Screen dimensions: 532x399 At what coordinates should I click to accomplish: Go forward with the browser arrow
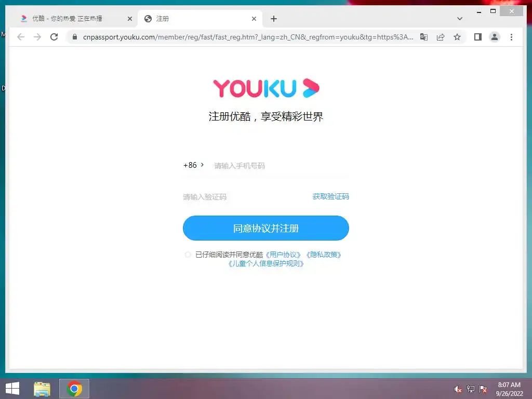click(x=37, y=37)
